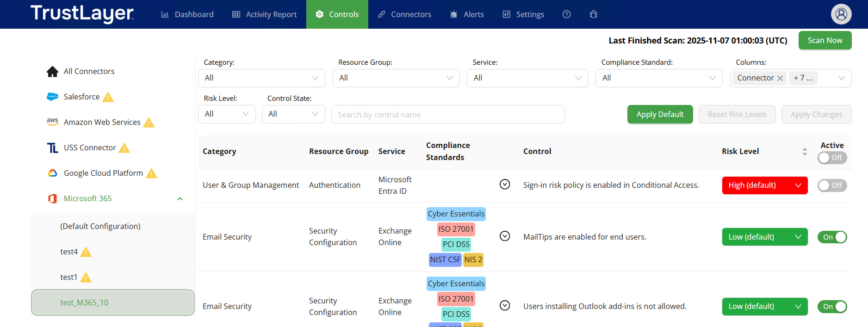Open the user profile avatar
The image size is (868, 327).
click(x=841, y=14)
